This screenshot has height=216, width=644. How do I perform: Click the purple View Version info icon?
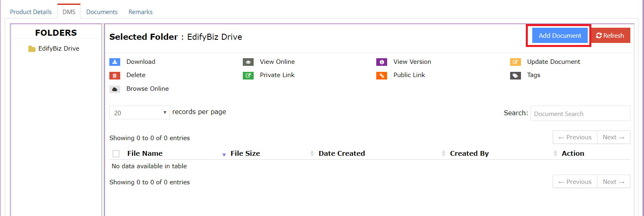click(x=381, y=62)
